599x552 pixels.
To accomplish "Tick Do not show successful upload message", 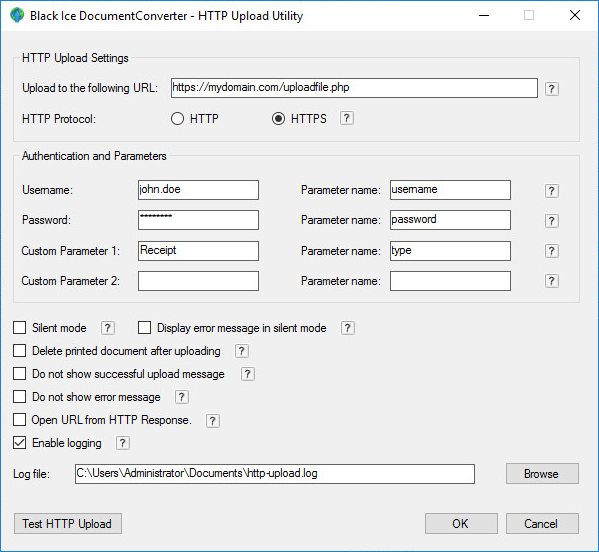I will 19,373.
